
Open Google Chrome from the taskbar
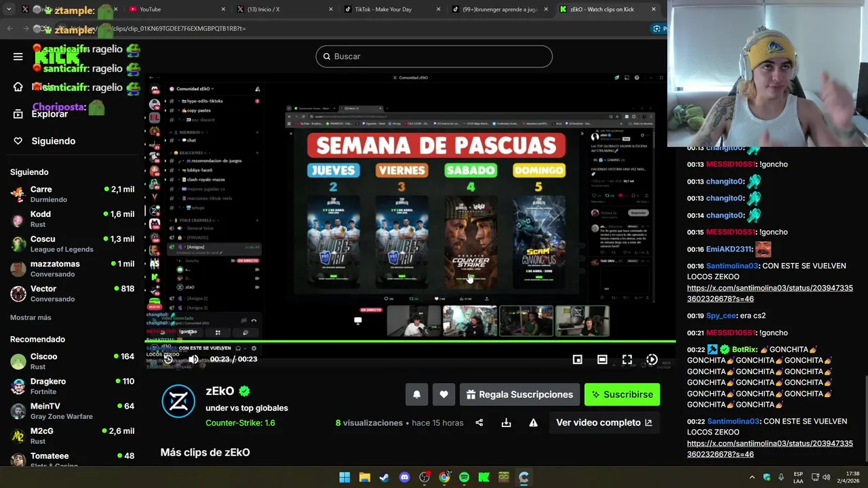(444, 477)
